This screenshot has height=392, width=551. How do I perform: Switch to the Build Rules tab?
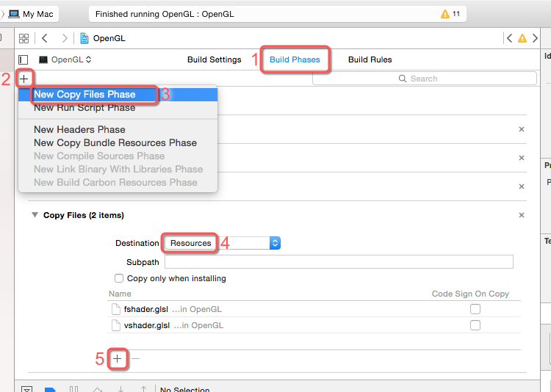point(370,59)
